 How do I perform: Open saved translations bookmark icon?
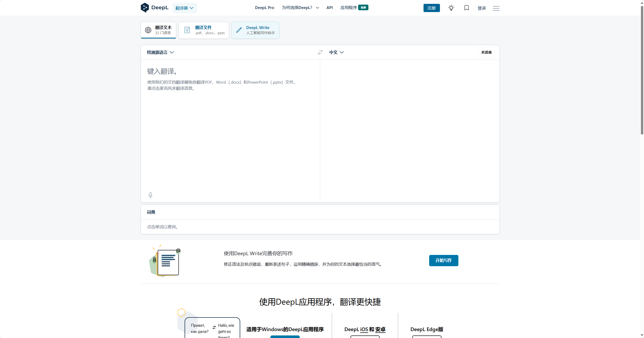[466, 8]
